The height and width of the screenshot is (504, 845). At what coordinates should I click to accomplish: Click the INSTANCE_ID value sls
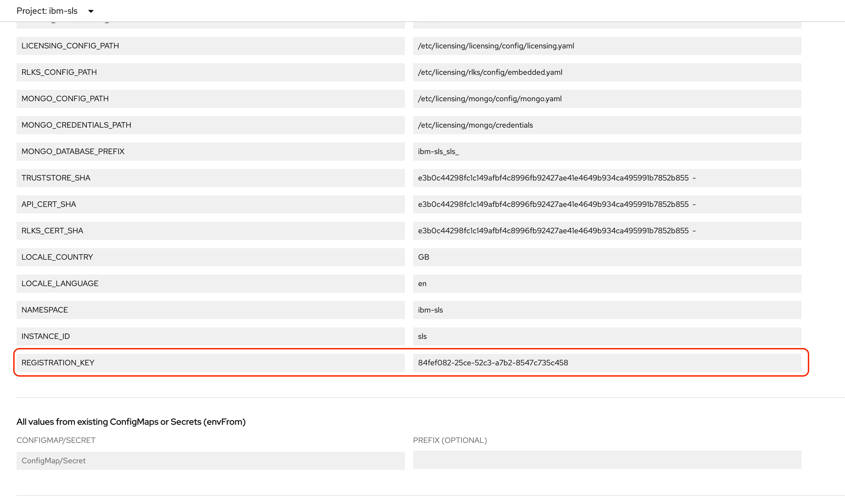(x=607, y=336)
